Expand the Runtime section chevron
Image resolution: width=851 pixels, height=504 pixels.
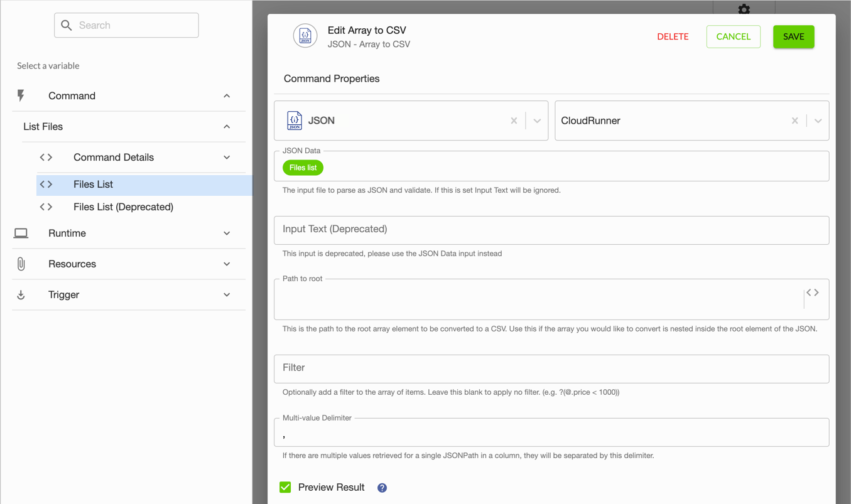(x=227, y=233)
